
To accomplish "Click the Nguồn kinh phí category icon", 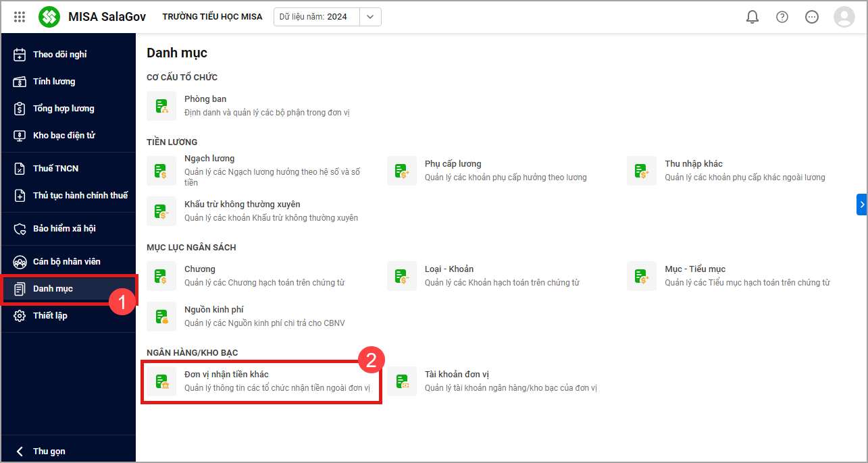I will click(x=161, y=317).
